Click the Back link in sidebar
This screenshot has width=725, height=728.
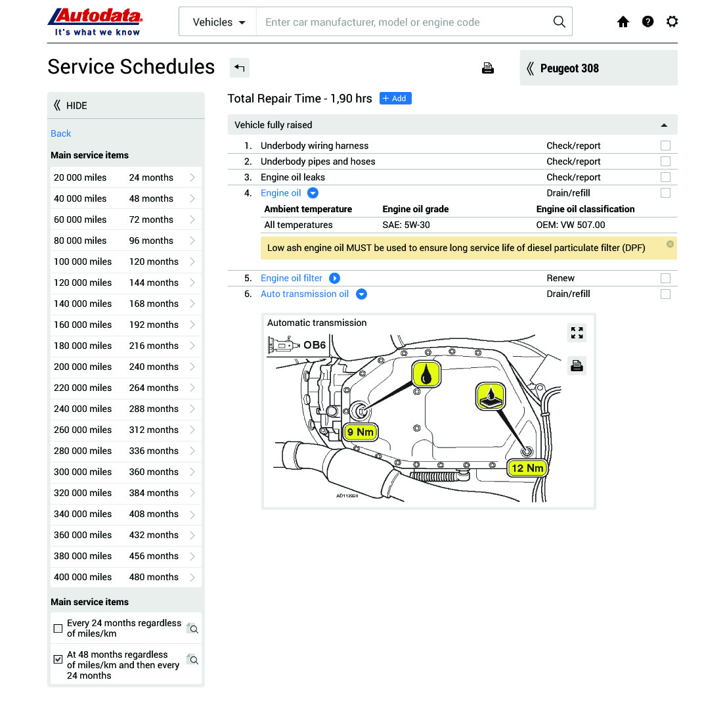pos(61,134)
